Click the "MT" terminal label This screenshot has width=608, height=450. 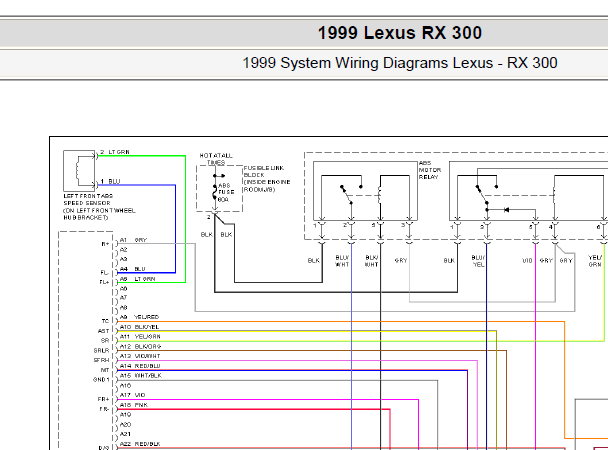click(x=105, y=370)
